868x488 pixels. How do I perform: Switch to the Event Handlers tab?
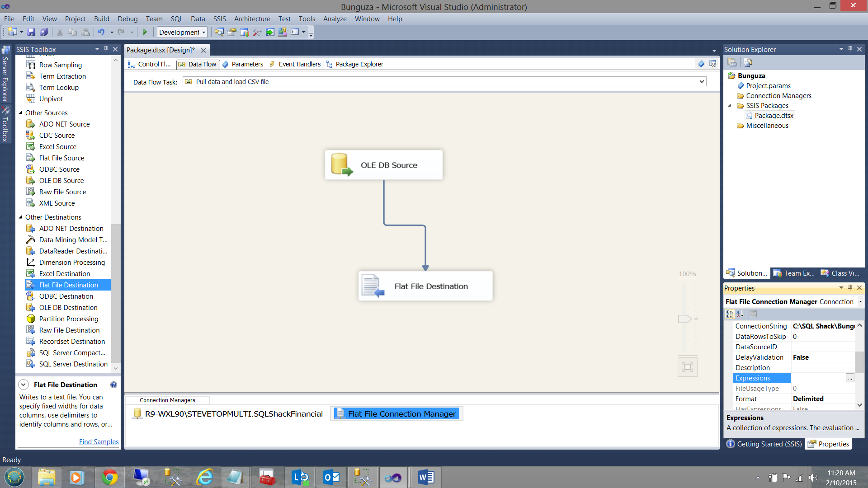[x=299, y=64]
